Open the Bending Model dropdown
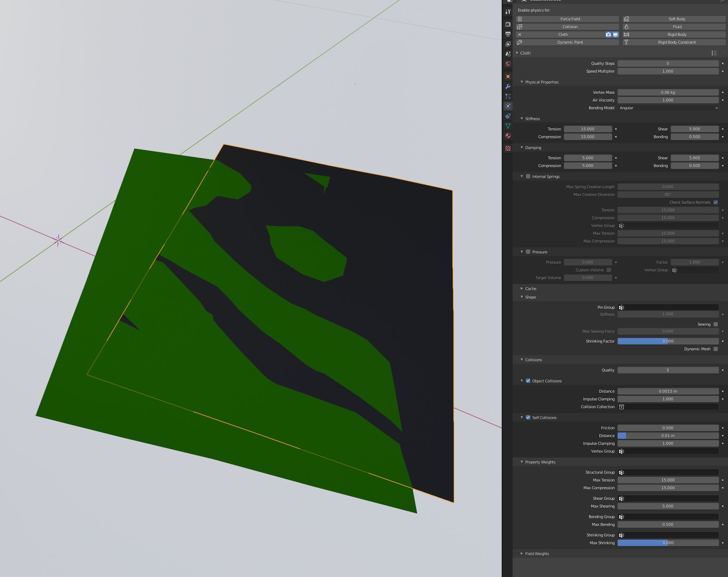 pos(668,108)
